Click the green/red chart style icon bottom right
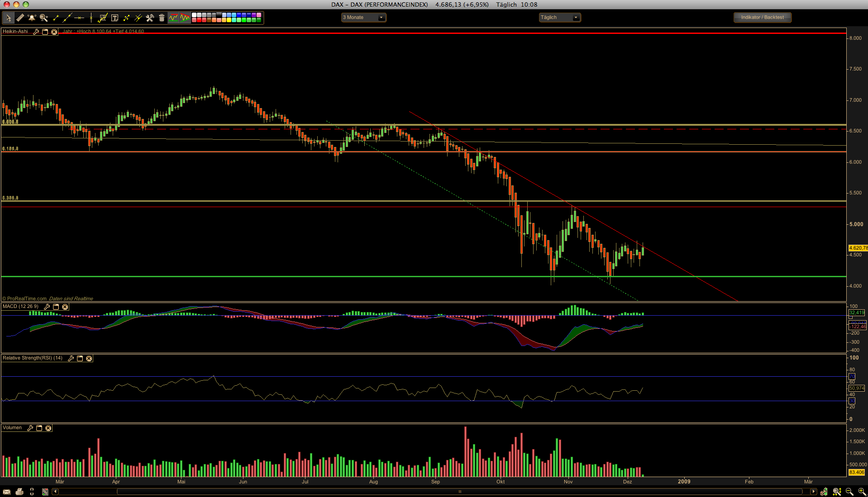This screenshot has width=868, height=497. point(824,492)
